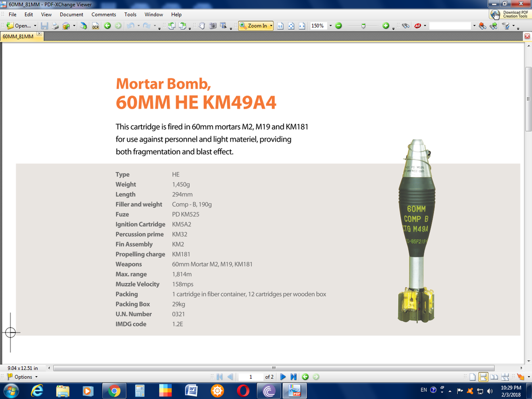532x399 pixels.
Task: Select Facing pages layout icon
Action: point(495,377)
